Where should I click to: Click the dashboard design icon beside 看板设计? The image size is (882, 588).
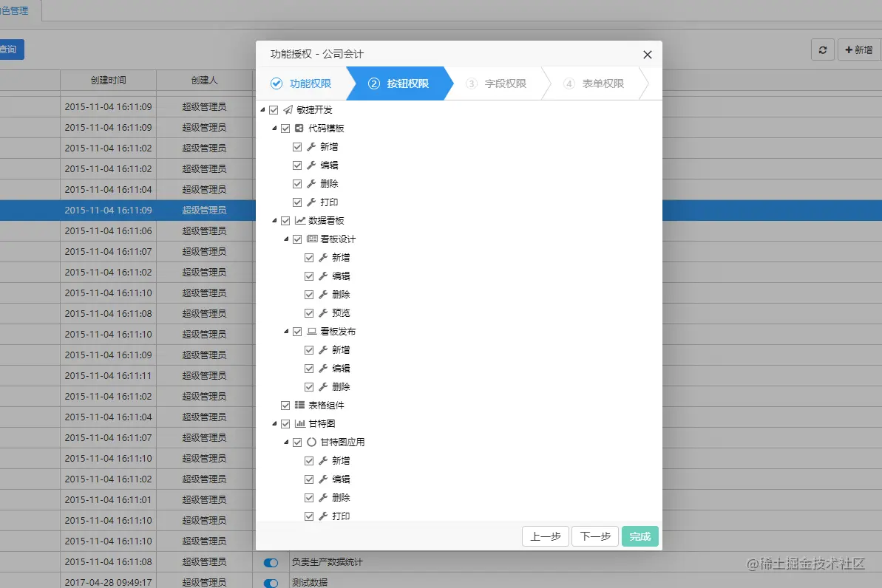click(312, 239)
